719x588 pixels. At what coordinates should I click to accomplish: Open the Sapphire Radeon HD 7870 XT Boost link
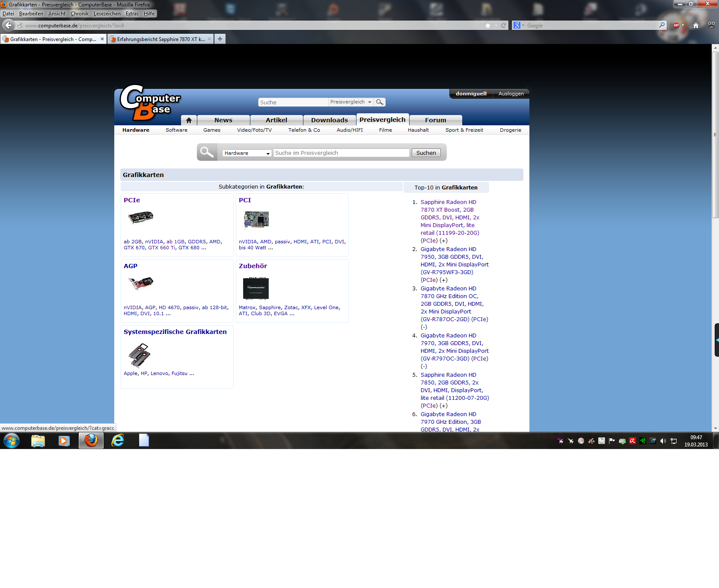click(x=450, y=217)
